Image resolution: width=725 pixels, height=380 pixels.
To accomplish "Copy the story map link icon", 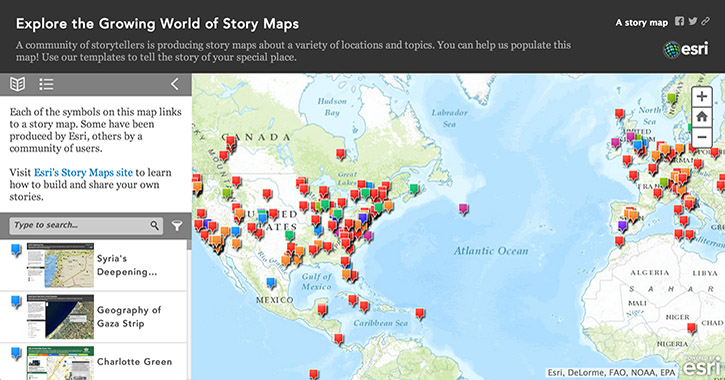I will point(705,21).
